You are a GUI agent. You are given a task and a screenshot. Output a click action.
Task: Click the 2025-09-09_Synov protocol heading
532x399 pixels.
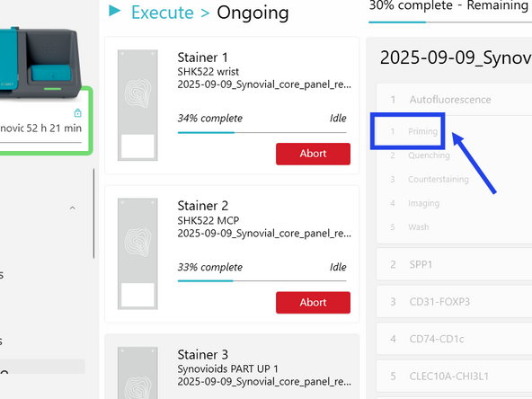click(456, 58)
